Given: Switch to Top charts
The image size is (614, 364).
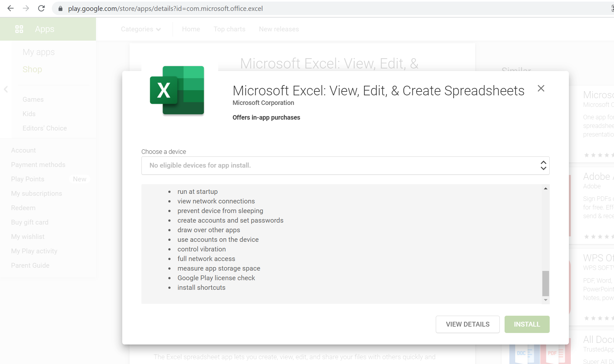Looking at the screenshot, I should (229, 29).
